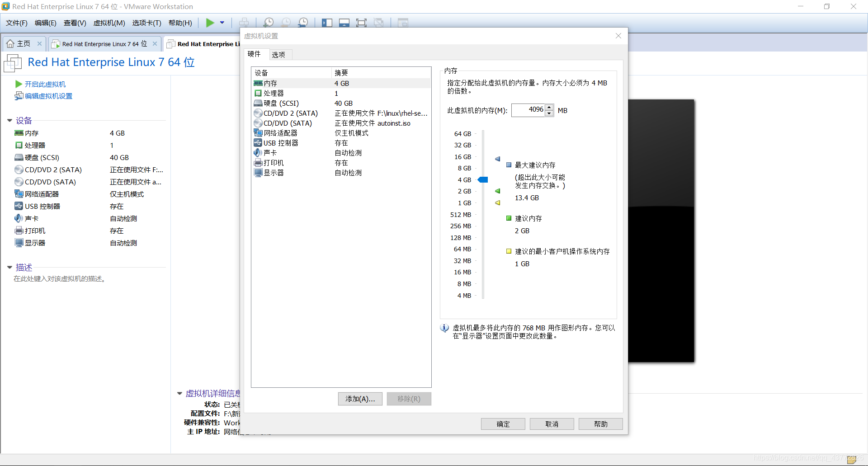Image resolution: width=868 pixels, height=466 pixels.
Task: Collapse the 虚拟机详细信息 section
Action: coord(179,393)
